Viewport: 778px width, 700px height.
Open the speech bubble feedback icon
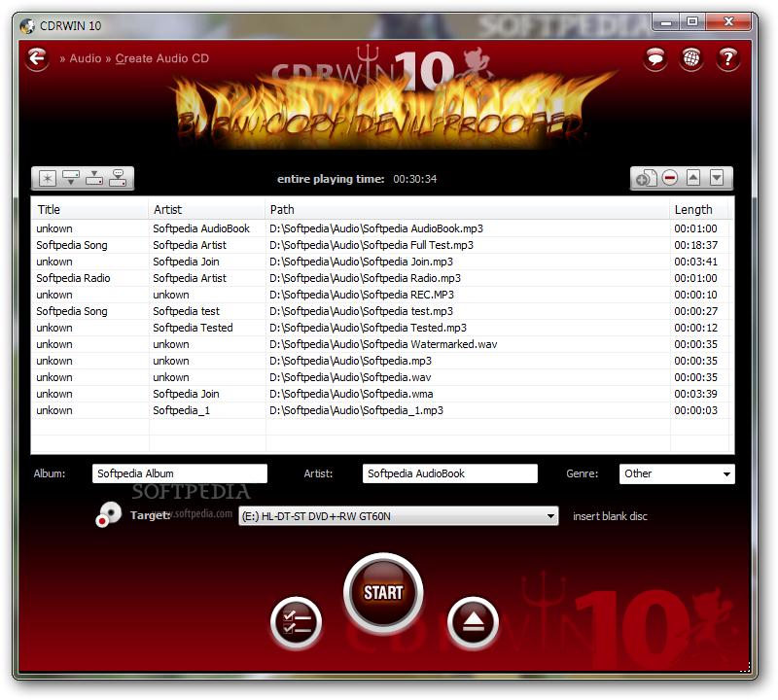tap(654, 59)
